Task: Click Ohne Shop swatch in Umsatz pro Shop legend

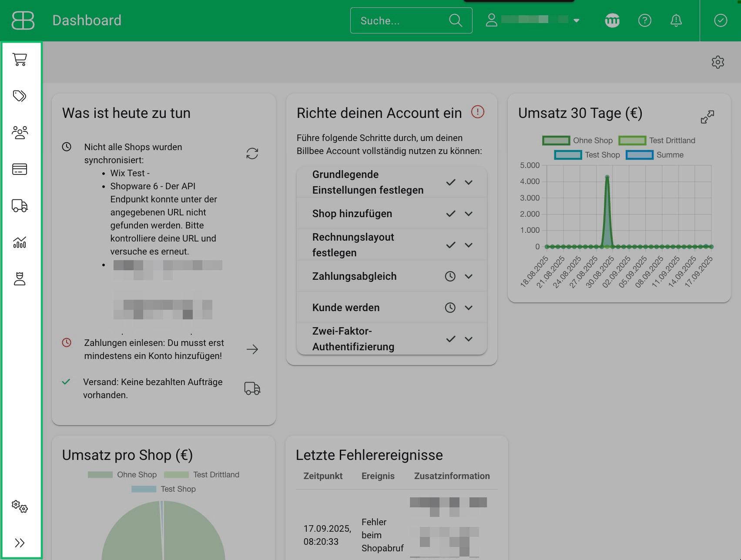Action: tap(100, 475)
